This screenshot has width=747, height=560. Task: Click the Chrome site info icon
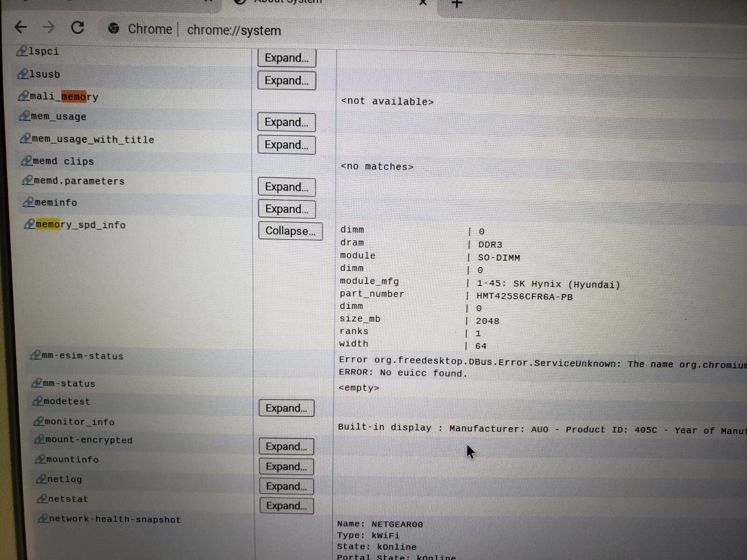[x=113, y=29]
